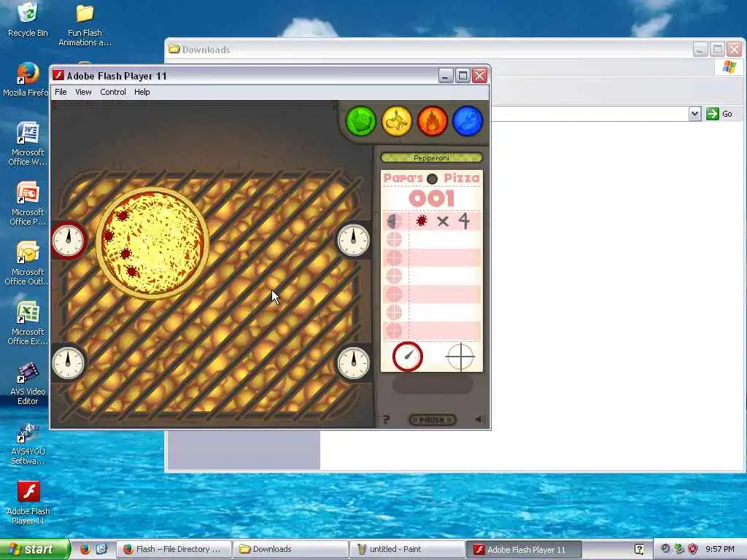Click the Pepperoni label above the ticket

[x=432, y=157]
